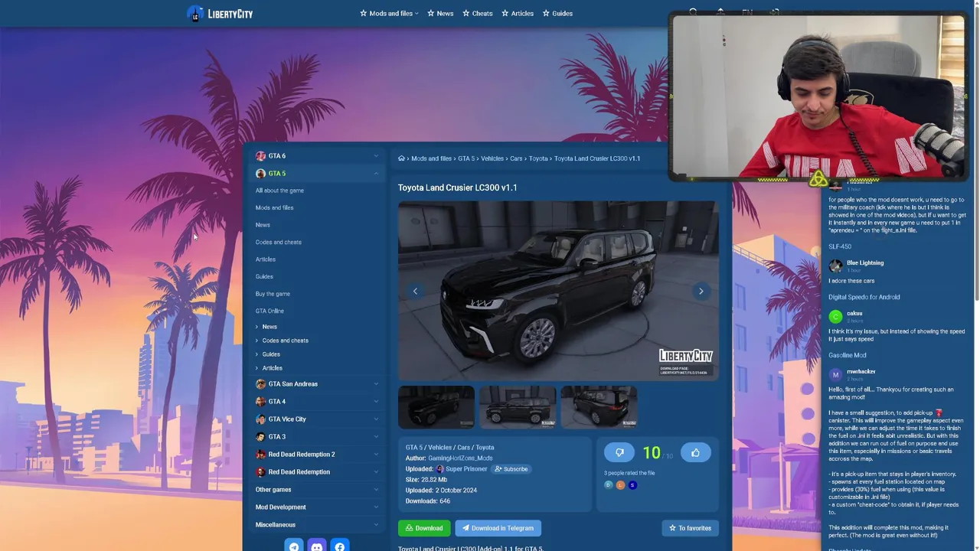The image size is (980, 551).
Task: Collapse the GTA 5 sidebar section
Action: coord(376,174)
